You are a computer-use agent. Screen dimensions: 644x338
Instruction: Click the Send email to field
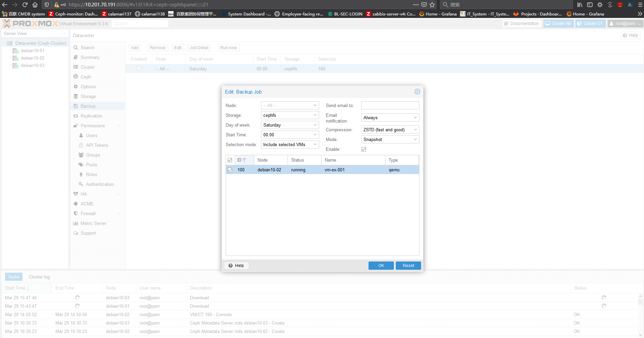[x=390, y=106]
